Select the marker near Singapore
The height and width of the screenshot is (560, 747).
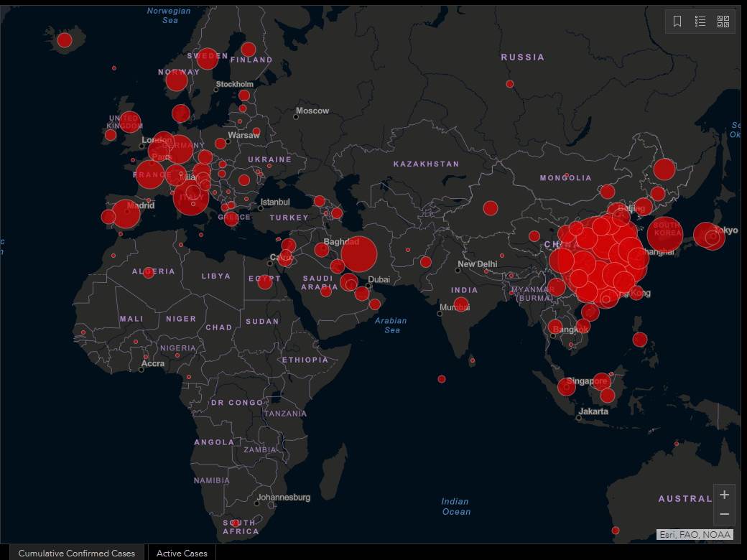567,386
